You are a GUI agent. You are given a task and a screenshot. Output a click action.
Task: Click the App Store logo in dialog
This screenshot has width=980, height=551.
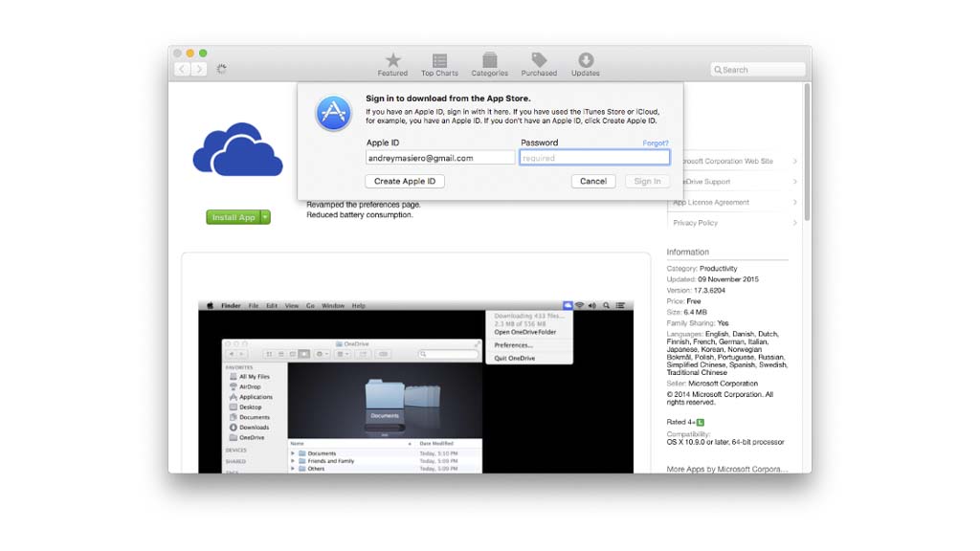334,114
